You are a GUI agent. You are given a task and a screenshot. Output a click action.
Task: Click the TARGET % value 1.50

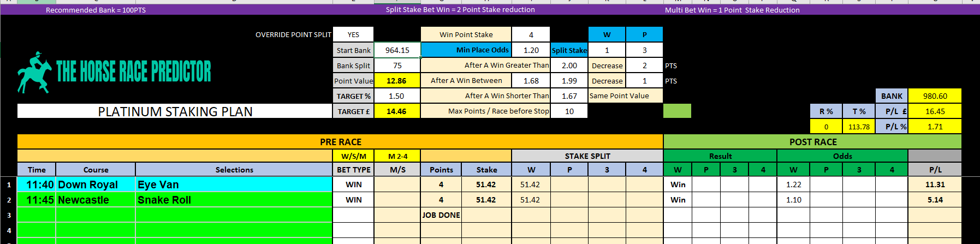(x=397, y=96)
